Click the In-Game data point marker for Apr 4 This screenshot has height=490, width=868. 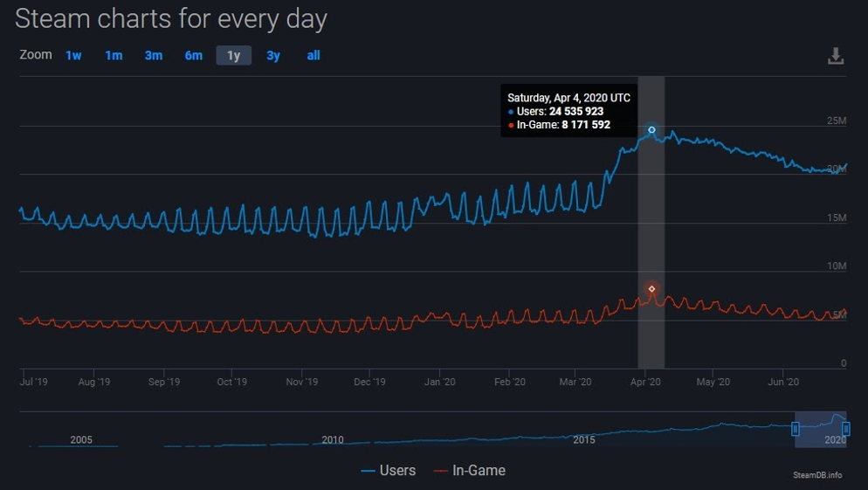pos(651,289)
